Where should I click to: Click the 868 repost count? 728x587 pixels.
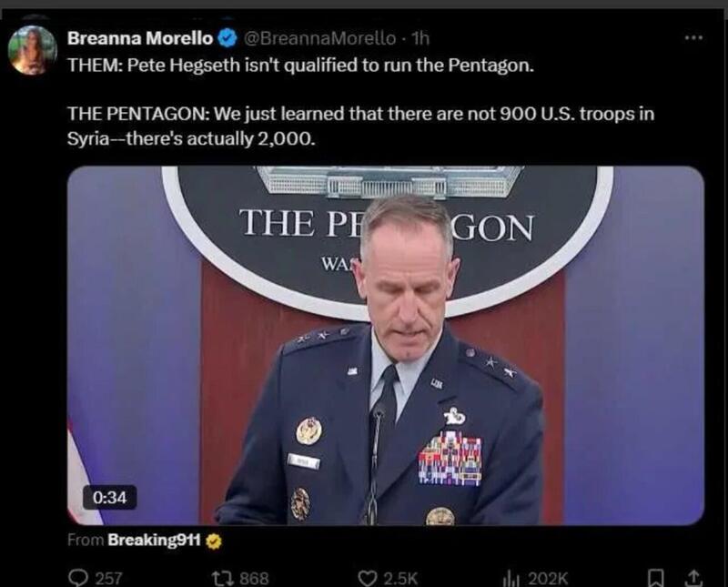254,578
